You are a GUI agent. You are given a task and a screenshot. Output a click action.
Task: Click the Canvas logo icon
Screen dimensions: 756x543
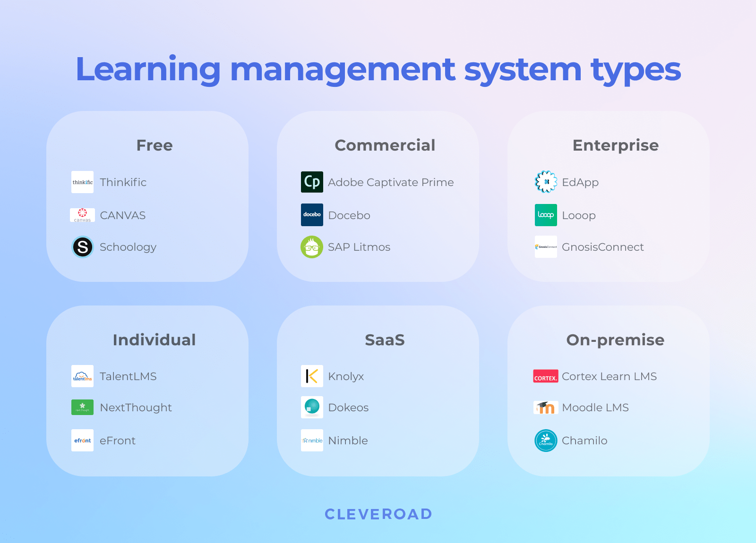pyautogui.click(x=82, y=215)
